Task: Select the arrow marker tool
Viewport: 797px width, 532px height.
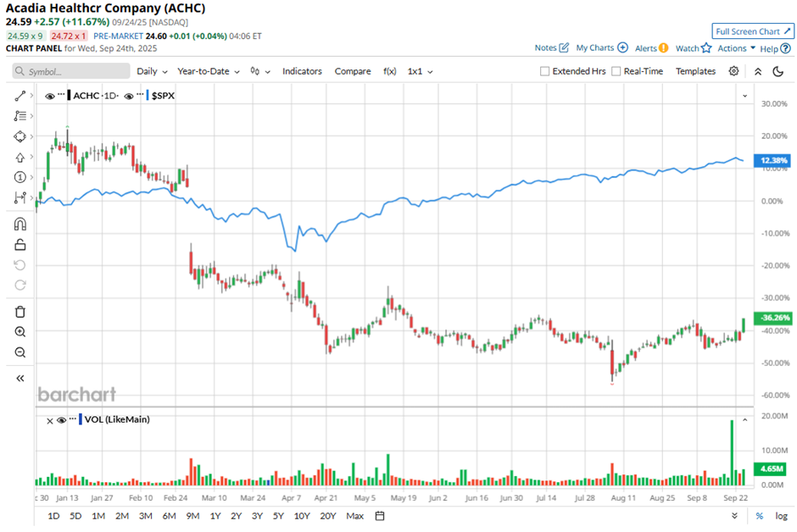Action: click(x=20, y=157)
